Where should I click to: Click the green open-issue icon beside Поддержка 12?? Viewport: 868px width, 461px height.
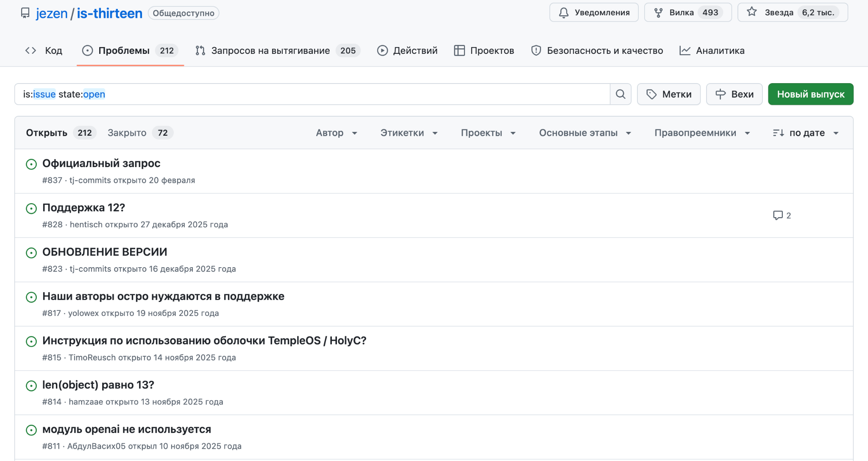click(x=31, y=209)
